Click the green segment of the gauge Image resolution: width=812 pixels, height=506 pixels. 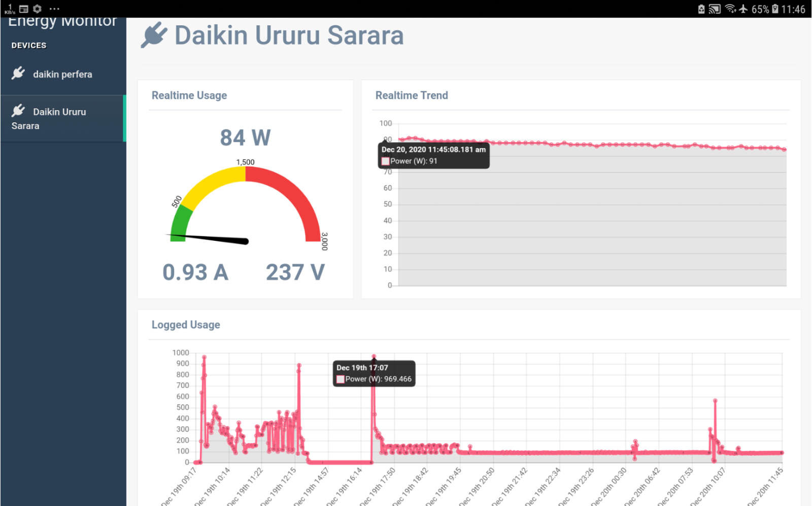(x=180, y=223)
